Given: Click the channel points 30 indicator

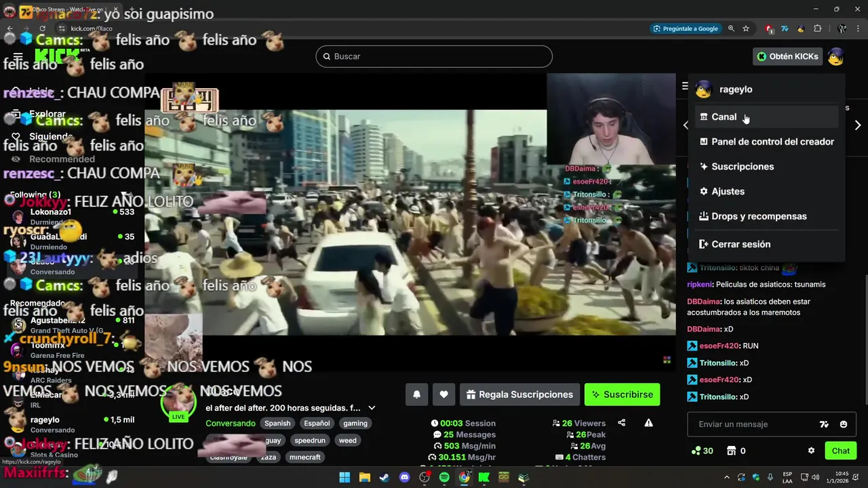Looking at the screenshot, I should [x=702, y=451].
